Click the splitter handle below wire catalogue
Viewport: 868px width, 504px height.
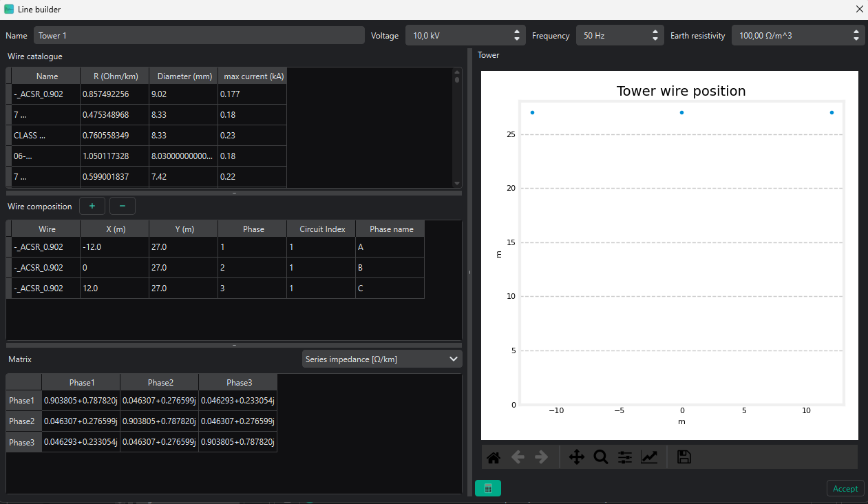tap(234, 193)
